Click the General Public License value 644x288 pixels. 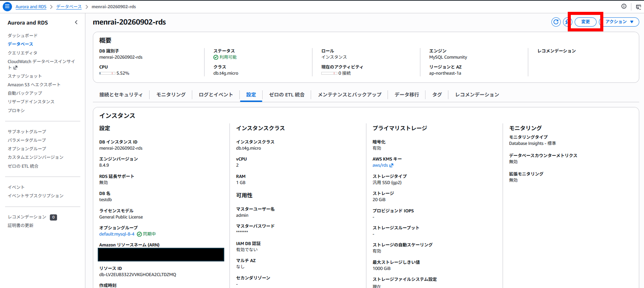(x=121, y=217)
